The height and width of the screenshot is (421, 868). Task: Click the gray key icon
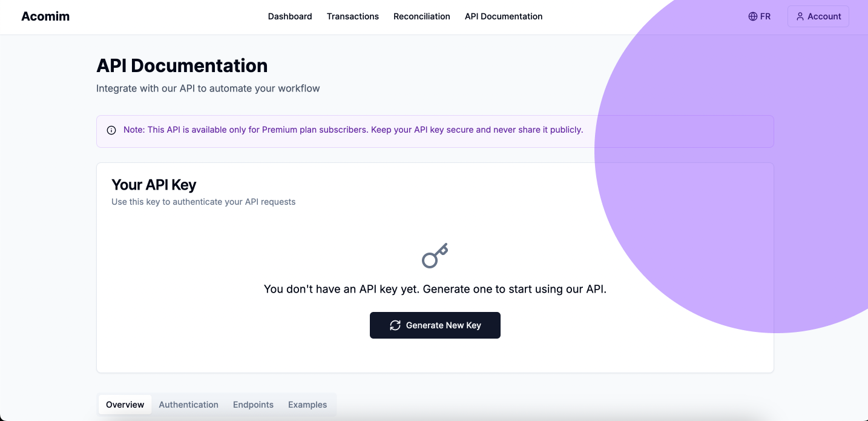pyautogui.click(x=435, y=256)
